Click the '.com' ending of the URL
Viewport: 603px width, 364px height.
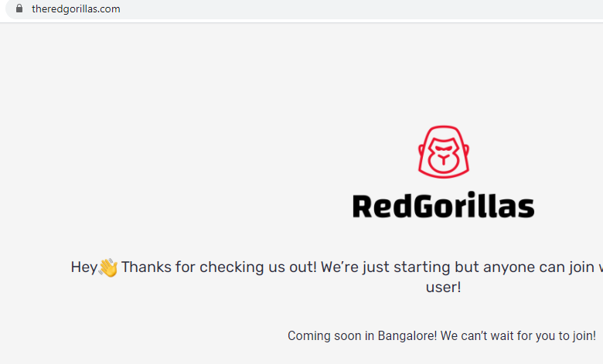click(110, 9)
